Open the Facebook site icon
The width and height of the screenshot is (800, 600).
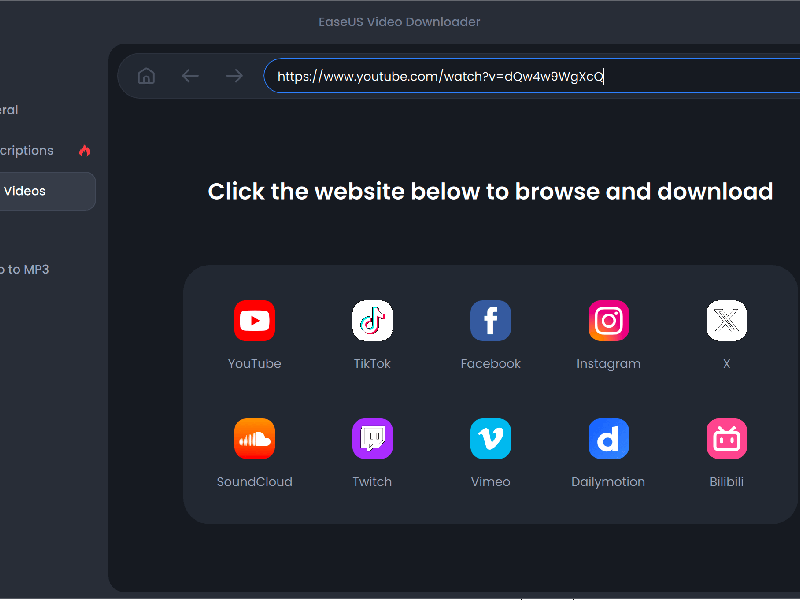click(490, 320)
